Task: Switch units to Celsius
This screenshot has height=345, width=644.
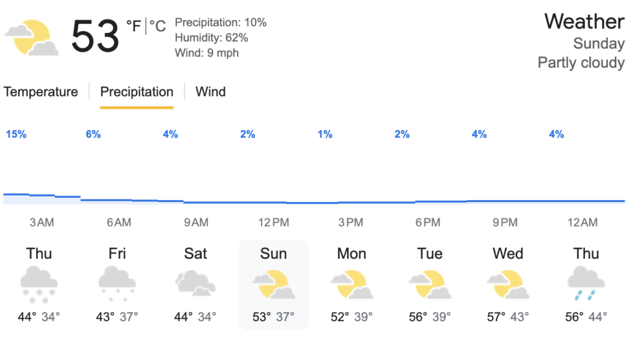Action: click(158, 26)
